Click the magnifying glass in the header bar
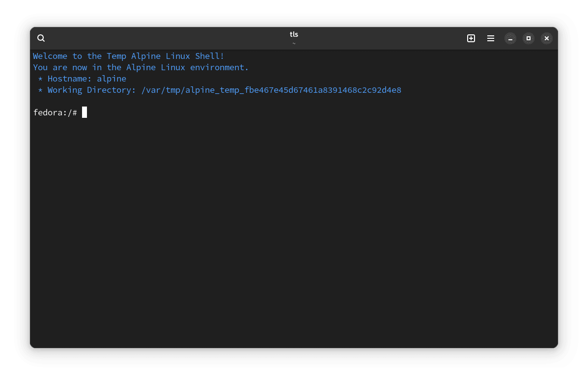The width and height of the screenshot is (588, 381). pos(41,38)
